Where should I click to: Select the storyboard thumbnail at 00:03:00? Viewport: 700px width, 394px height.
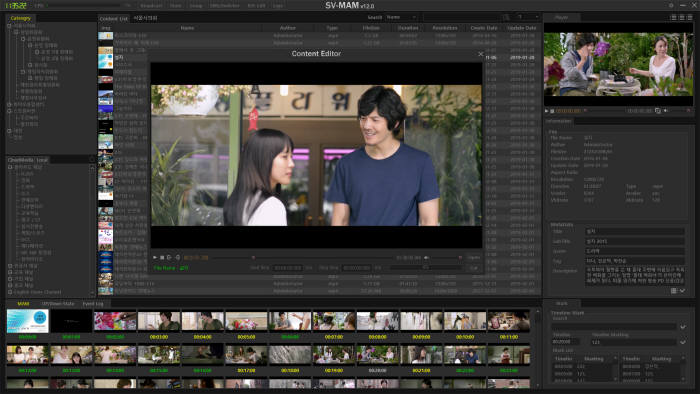[158, 321]
